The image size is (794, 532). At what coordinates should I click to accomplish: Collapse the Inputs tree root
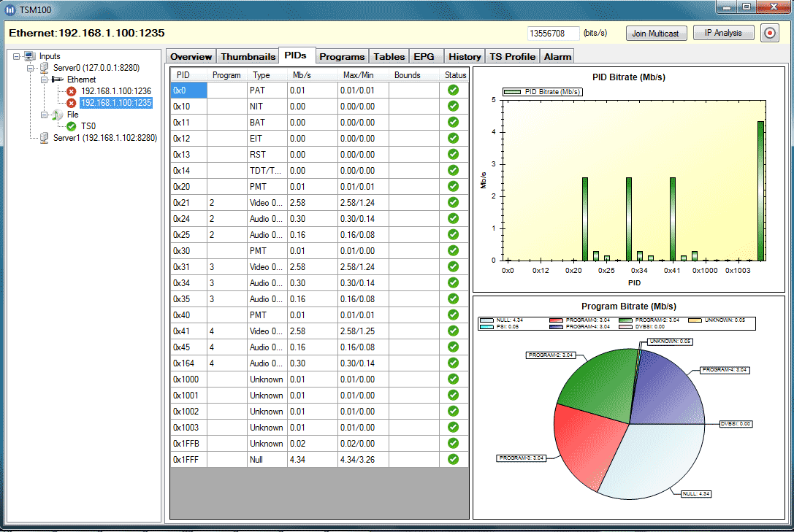click(x=17, y=56)
